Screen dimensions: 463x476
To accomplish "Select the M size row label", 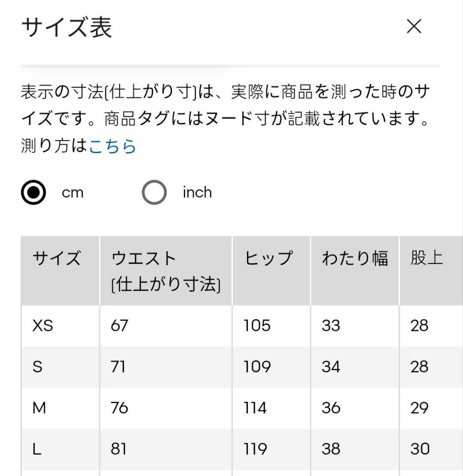I will pos(39,408).
